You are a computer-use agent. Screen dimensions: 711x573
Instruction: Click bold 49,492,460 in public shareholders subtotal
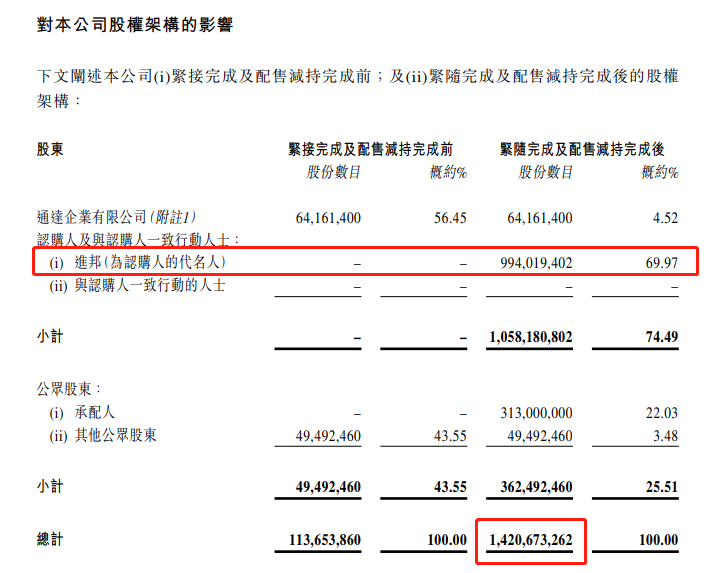click(x=328, y=487)
